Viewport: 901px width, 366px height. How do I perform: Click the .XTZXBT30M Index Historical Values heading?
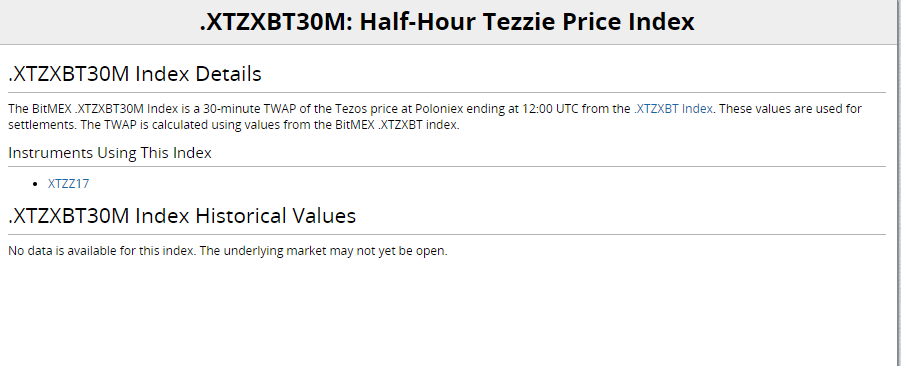(182, 215)
